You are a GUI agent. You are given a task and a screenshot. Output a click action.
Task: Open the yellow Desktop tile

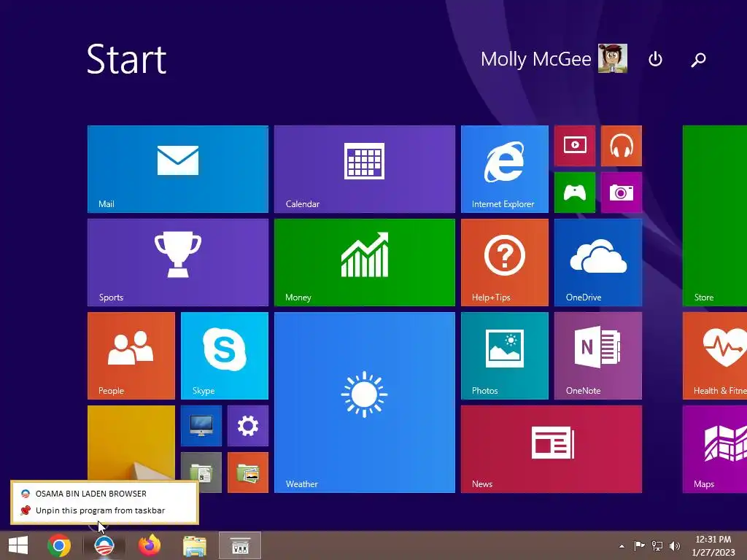[131, 443]
